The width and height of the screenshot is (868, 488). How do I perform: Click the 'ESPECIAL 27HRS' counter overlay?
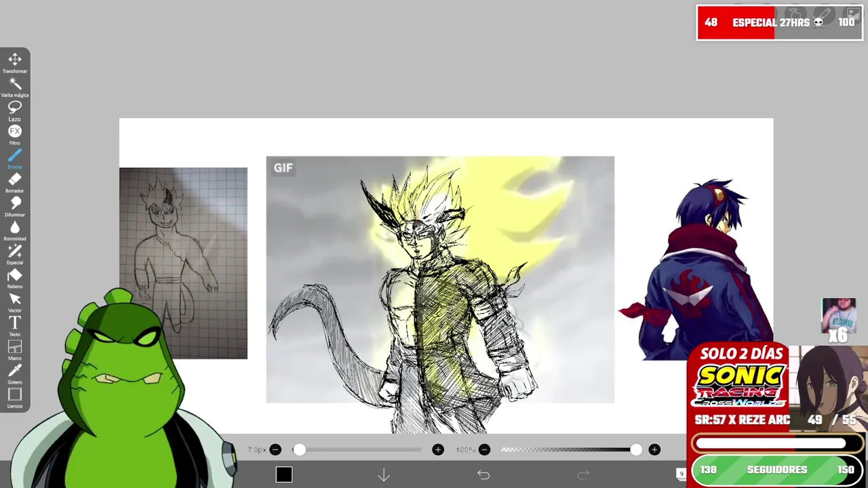(x=780, y=22)
